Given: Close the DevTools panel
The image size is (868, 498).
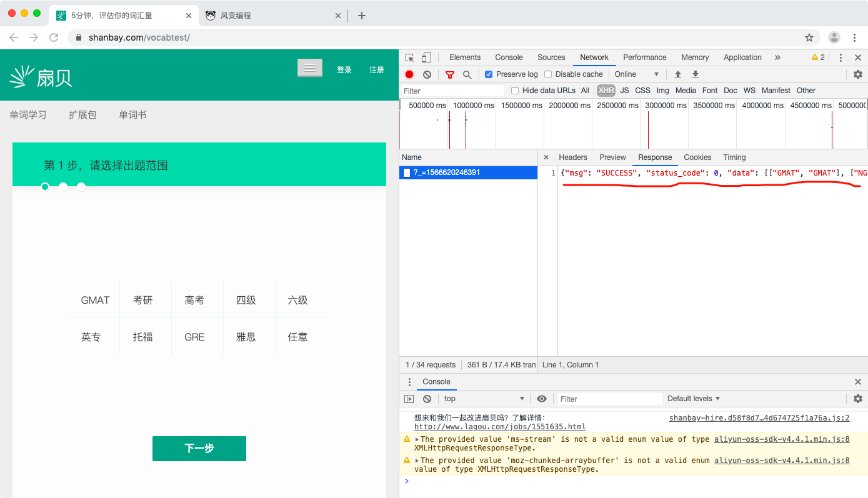Looking at the screenshot, I should tap(858, 57).
